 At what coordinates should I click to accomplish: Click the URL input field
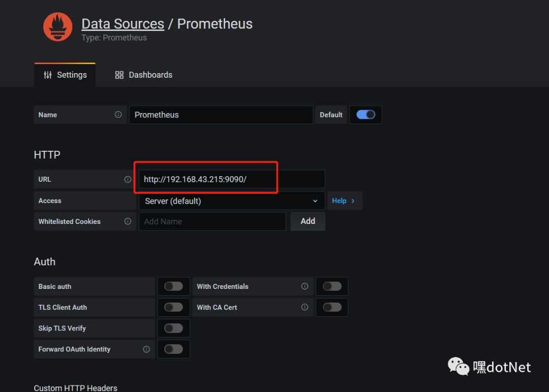pos(231,179)
